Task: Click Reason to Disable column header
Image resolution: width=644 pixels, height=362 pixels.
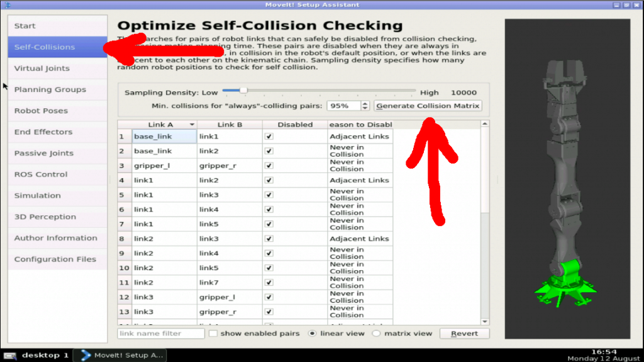Action: 360,125
